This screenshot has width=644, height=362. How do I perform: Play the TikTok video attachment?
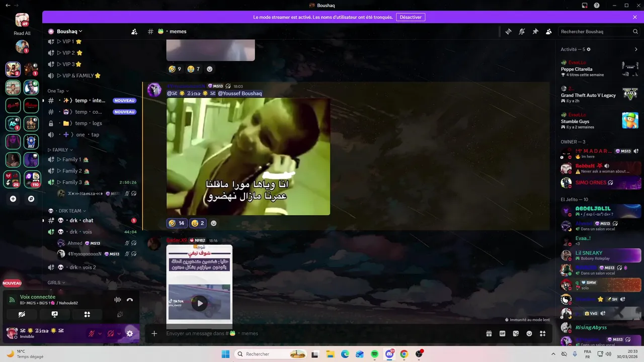[200, 303]
